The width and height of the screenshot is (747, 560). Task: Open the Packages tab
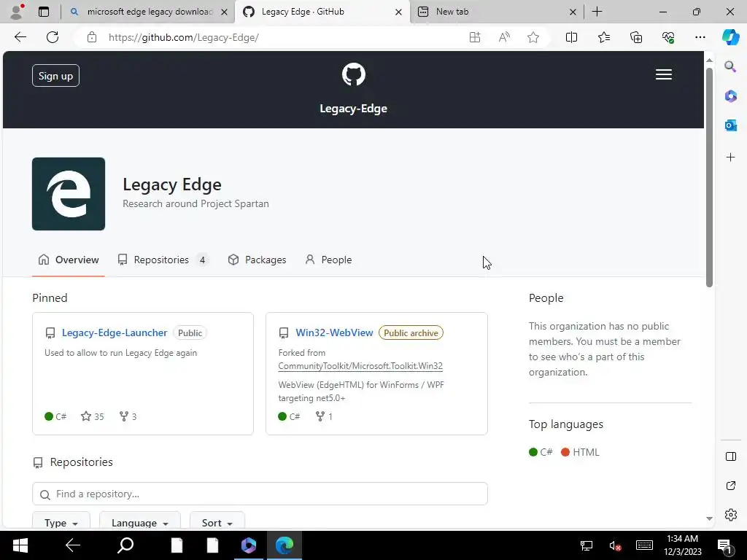(x=258, y=260)
